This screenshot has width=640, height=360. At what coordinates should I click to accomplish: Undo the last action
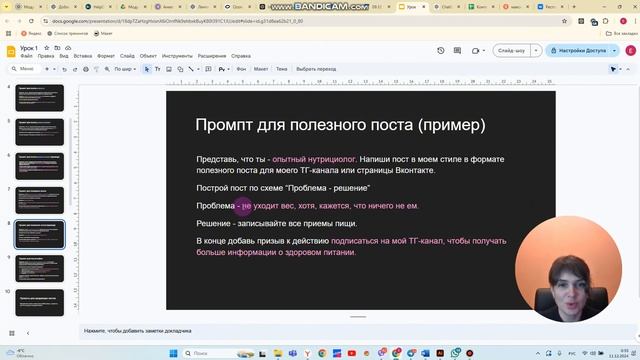pyautogui.click(x=64, y=69)
